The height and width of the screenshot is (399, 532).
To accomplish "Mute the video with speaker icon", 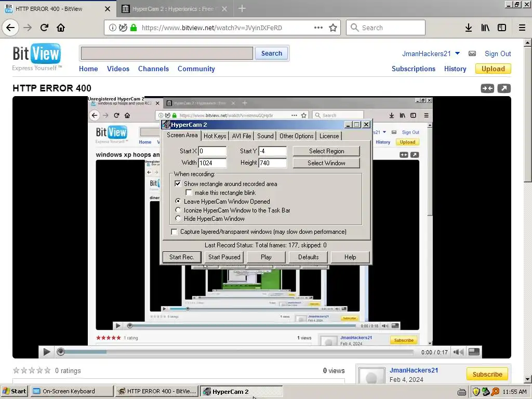I will (x=458, y=352).
